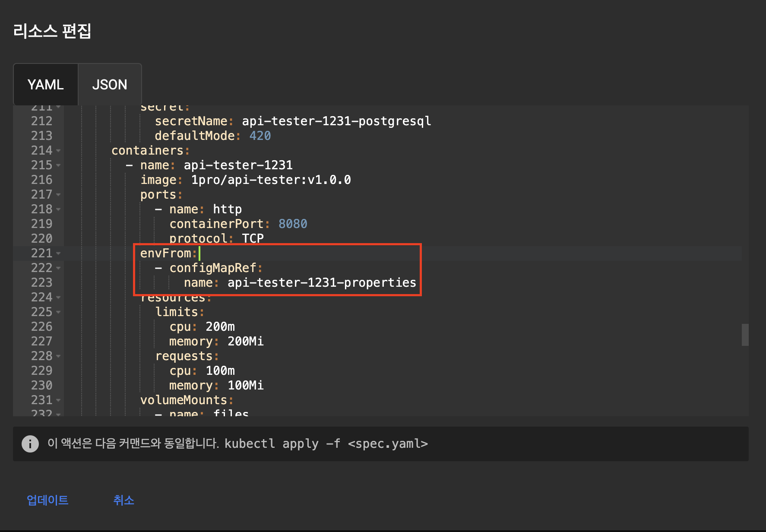Click secretName value api-tester-1231-postgresql
Image resolution: width=766 pixels, height=532 pixels.
336,121
